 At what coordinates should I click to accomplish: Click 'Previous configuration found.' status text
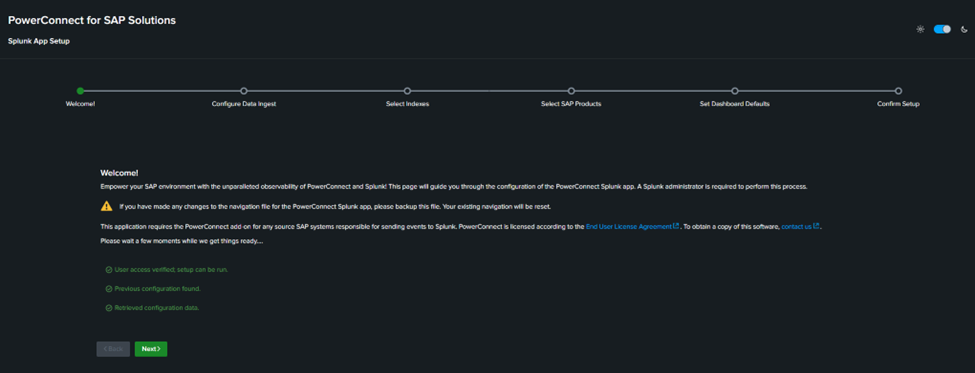click(x=158, y=289)
